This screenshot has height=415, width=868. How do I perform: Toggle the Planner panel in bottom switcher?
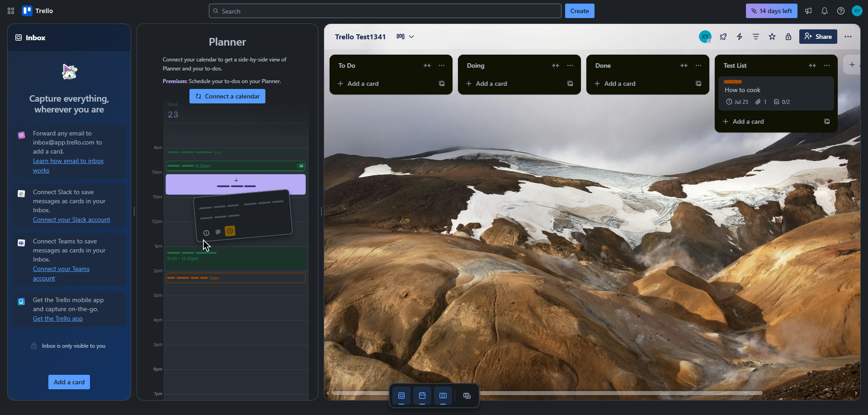point(422,396)
